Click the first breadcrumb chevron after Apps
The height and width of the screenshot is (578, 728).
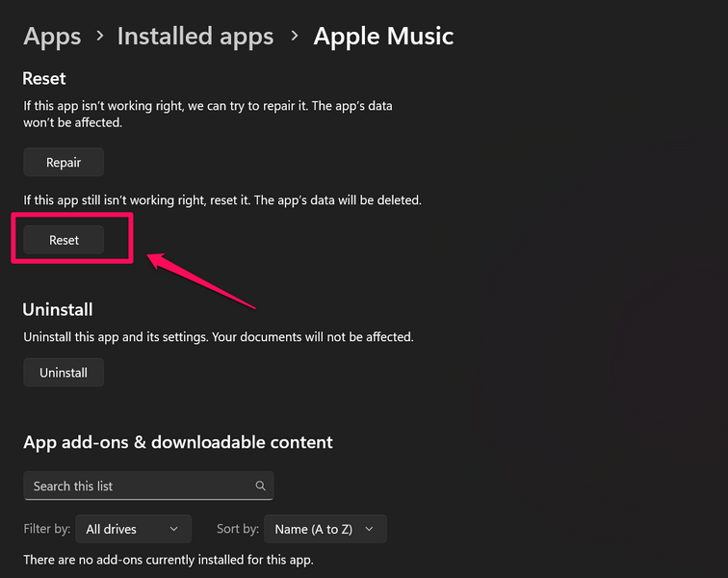click(x=99, y=37)
